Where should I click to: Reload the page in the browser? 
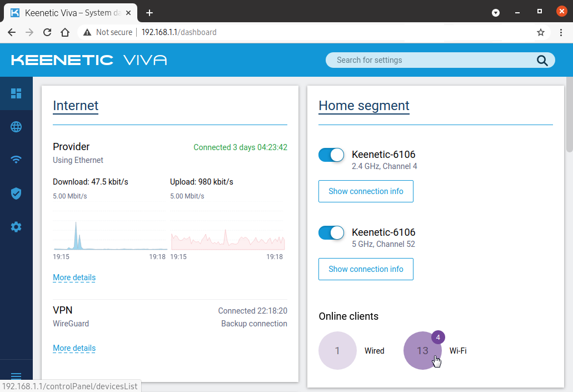47,32
